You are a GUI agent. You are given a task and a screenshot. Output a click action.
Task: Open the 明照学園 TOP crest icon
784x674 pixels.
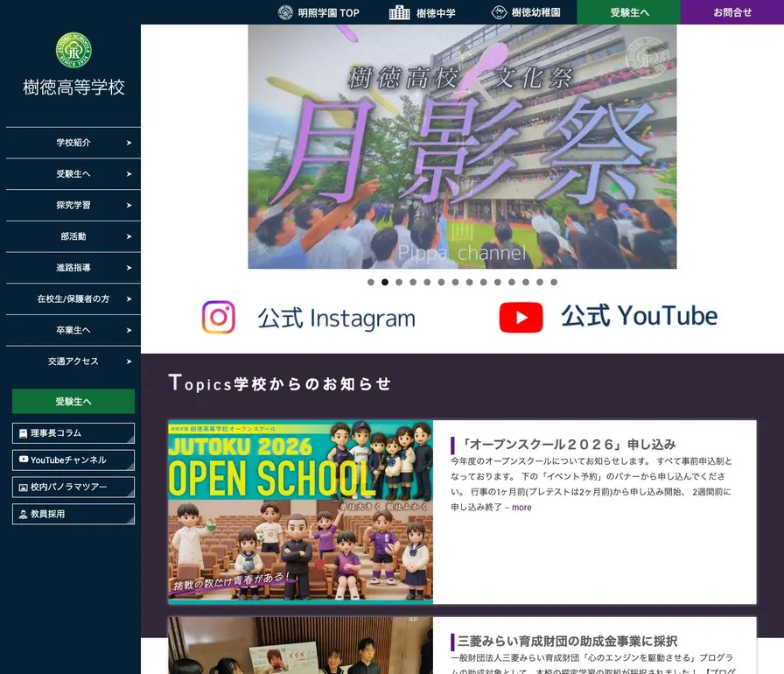point(285,12)
